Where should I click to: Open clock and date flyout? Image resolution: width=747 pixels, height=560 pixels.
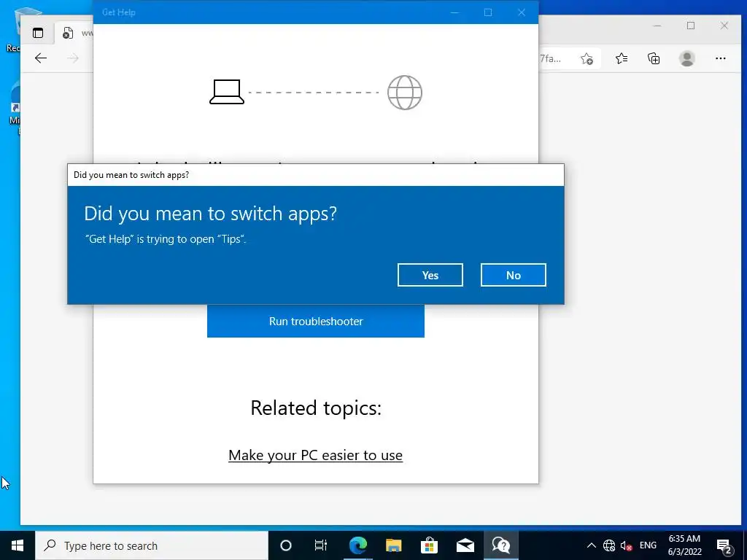684,545
